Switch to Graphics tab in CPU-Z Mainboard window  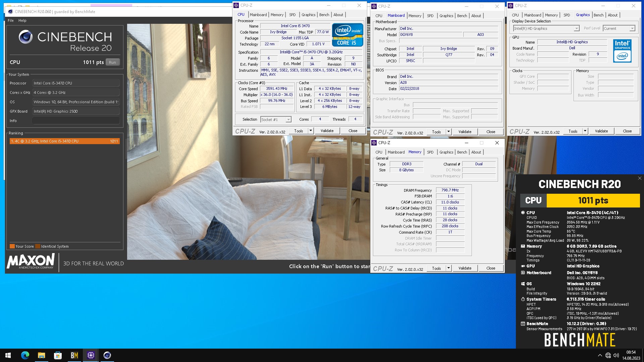click(446, 16)
